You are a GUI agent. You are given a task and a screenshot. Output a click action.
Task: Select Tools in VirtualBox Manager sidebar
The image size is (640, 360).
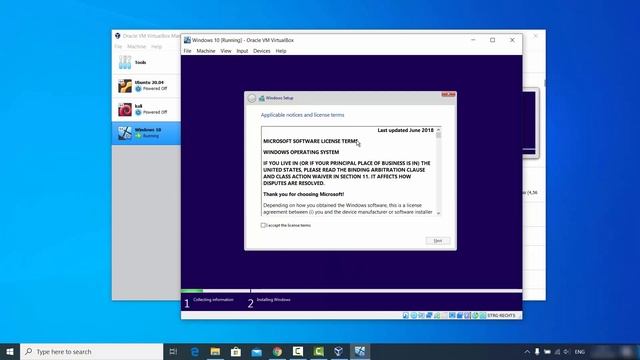tap(146, 62)
